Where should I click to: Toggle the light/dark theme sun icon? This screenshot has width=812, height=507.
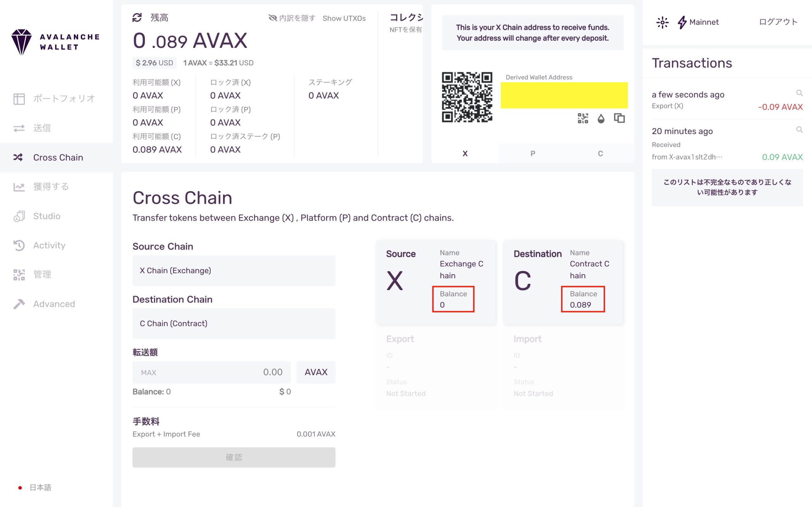pyautogui.click(x=662, y=22)
